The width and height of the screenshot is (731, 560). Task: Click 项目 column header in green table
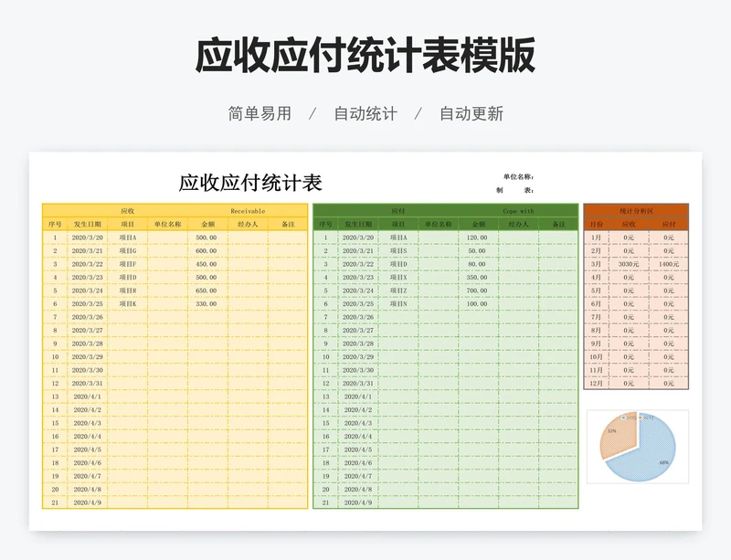click(x=398, y=225)
